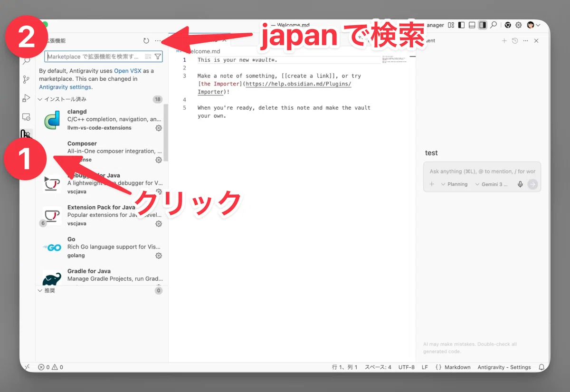Click gear icon for Extension Pack for Java
This screenshot has height=392, width=570.
click(159, 224)
